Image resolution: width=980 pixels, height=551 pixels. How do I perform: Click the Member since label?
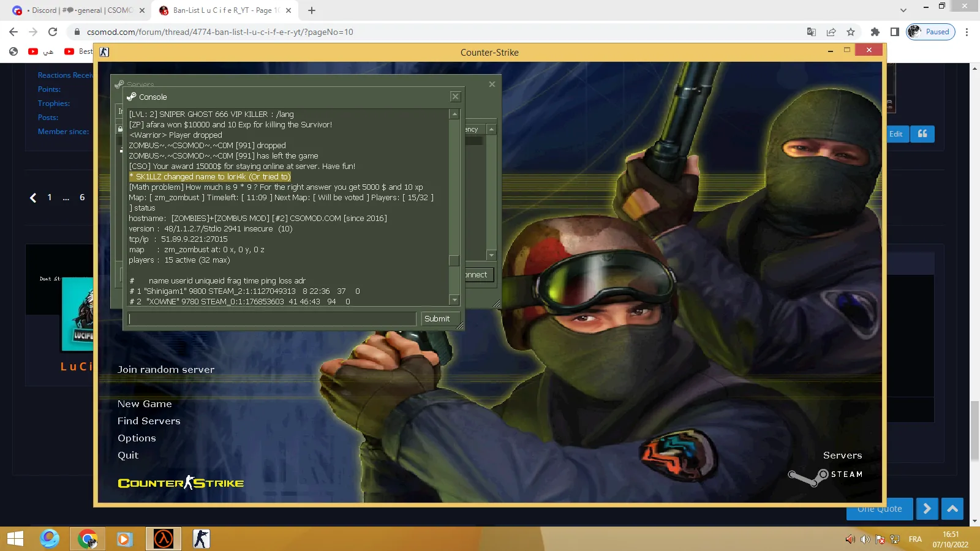coord(64,132)
